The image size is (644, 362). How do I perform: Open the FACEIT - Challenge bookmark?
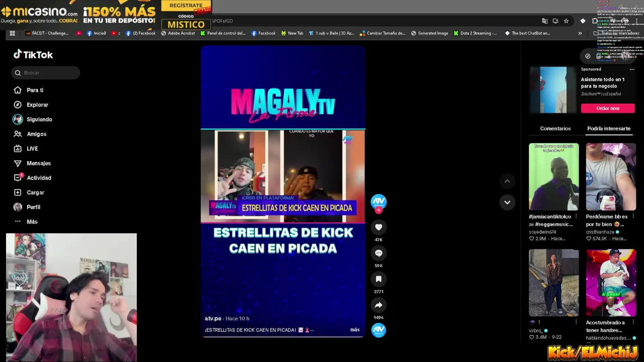click(46, 33)
